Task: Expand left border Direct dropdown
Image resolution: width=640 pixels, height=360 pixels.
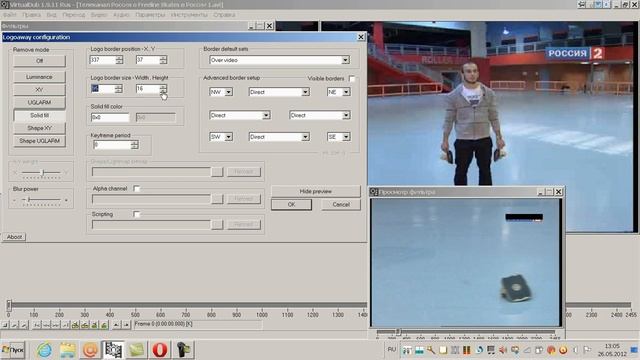Action: (240, 116)
